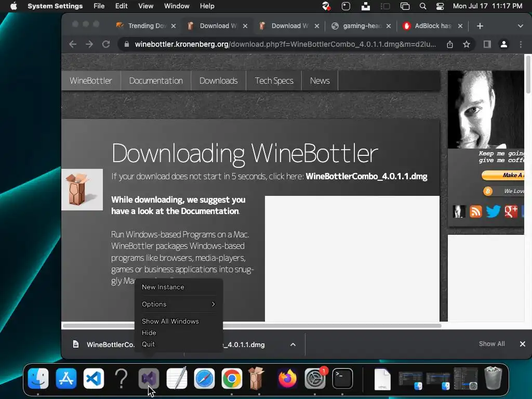The image size is (532, 399).
Task: Open Spotlight search in the menu bar
Action: click(x=423, y=6)
